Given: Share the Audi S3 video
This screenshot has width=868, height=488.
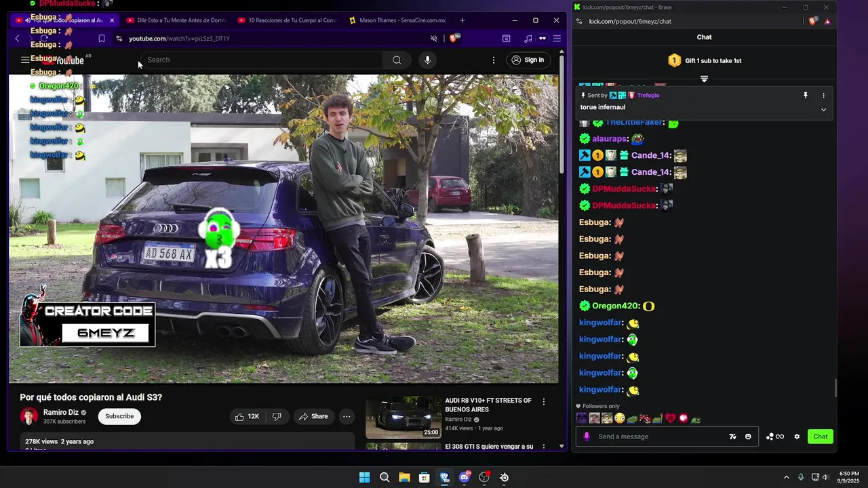Looking at the screenshot, I should point(313,416).
